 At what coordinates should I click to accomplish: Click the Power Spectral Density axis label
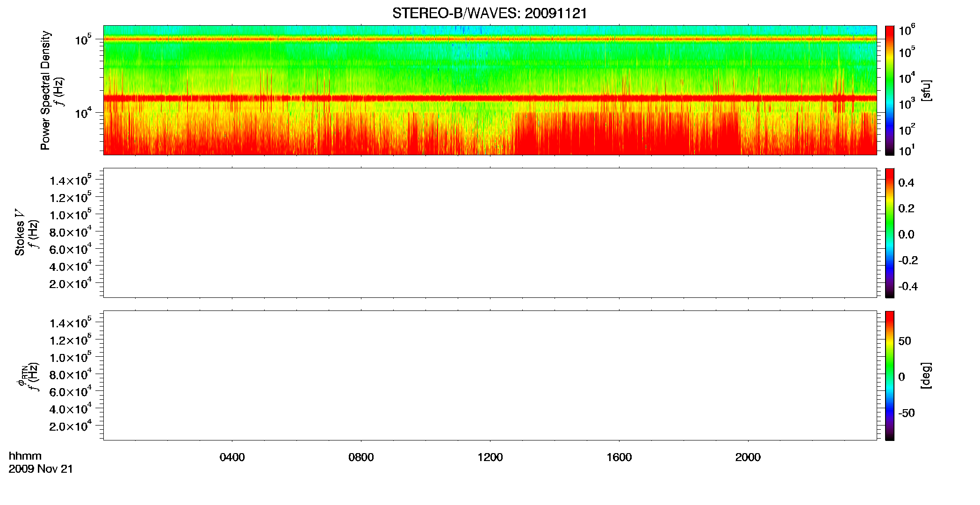[45, 90]
